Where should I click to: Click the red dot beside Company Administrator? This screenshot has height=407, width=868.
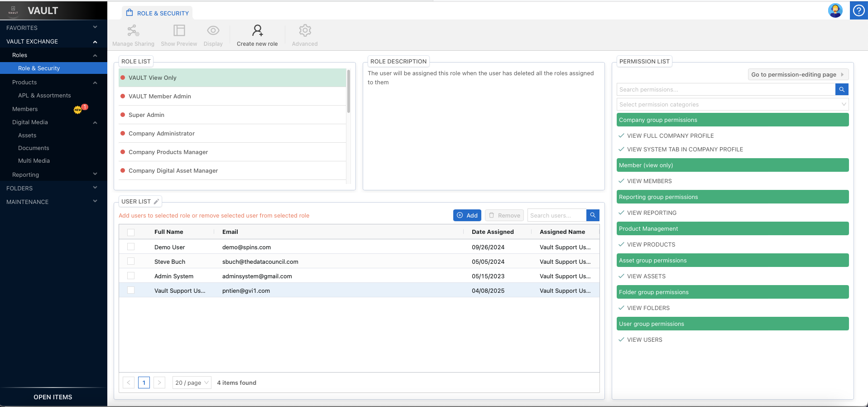tap(123, 133)
